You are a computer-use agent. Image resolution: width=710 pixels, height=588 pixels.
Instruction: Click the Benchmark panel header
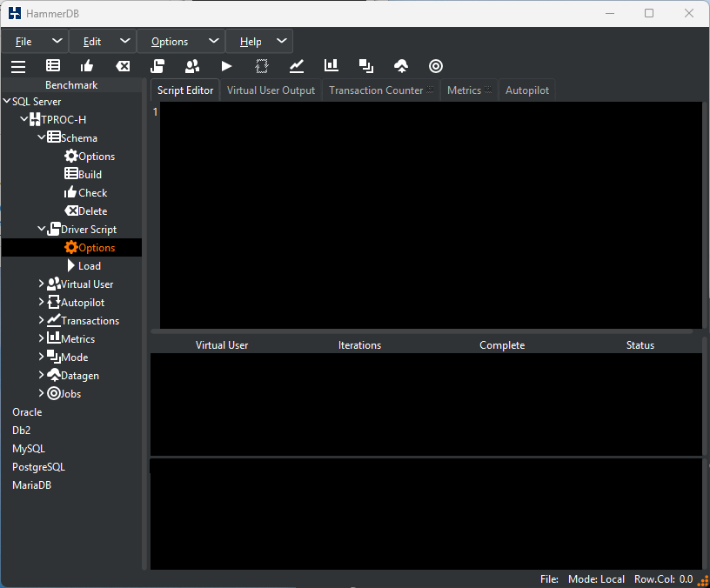click(71, 85)
